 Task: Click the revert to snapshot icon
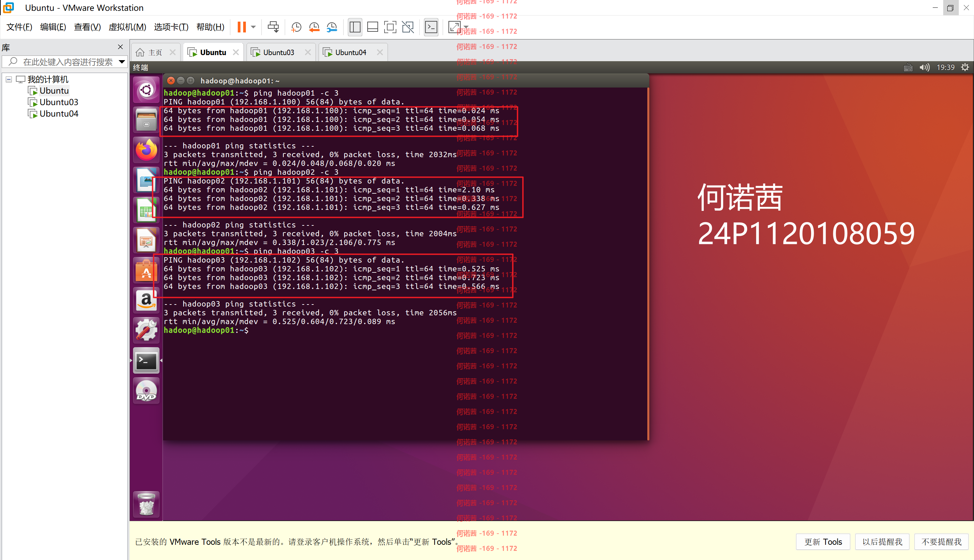(x=314, y=27)
